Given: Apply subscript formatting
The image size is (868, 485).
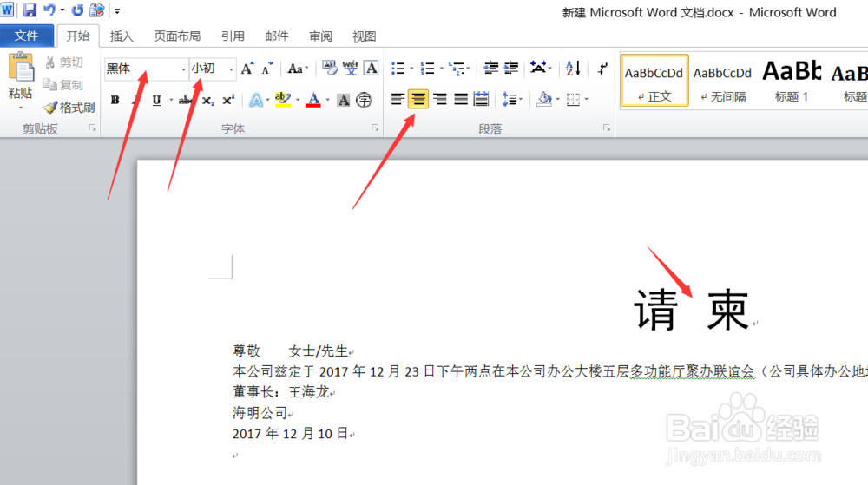Looking at the screenshot, I should 207,100.
